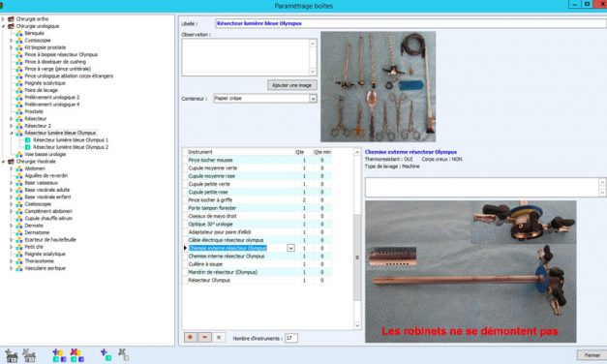Click the add service icon with house and plus
This screenshot has width=607, height=364.
(12, 355)
